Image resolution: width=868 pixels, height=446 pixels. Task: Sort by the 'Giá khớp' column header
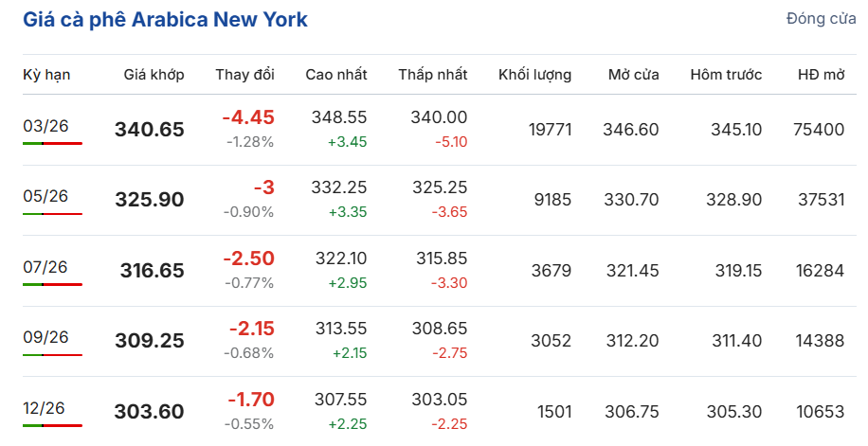point(154,75)
